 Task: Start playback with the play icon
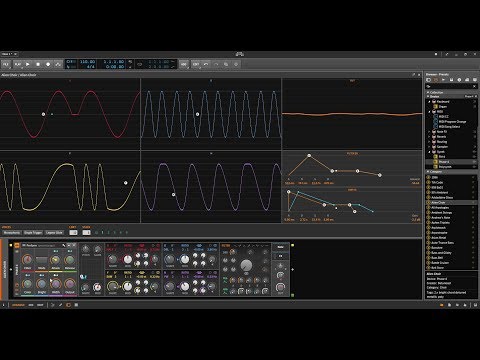(28, 64)
